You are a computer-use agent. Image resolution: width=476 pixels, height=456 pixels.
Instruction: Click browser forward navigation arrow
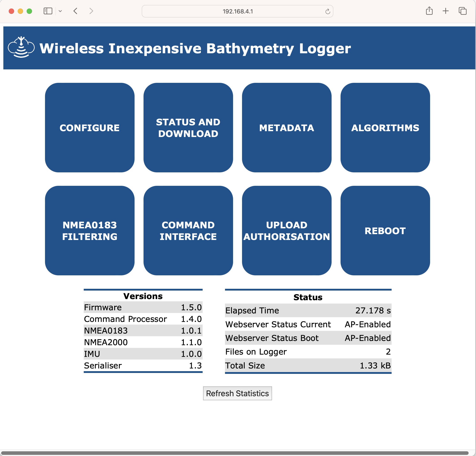pos(91,12)
